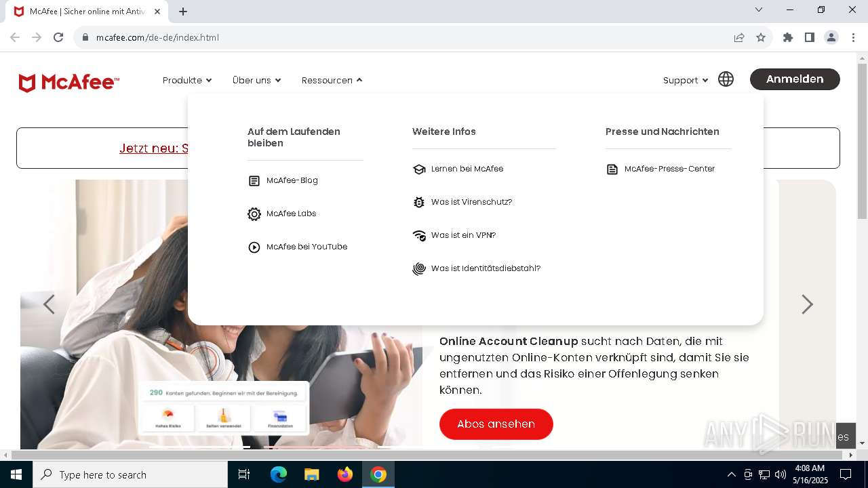This screenshot has width=868, height=488.
Task: Open the McAfee Labs link
Action: coord(292,213)
